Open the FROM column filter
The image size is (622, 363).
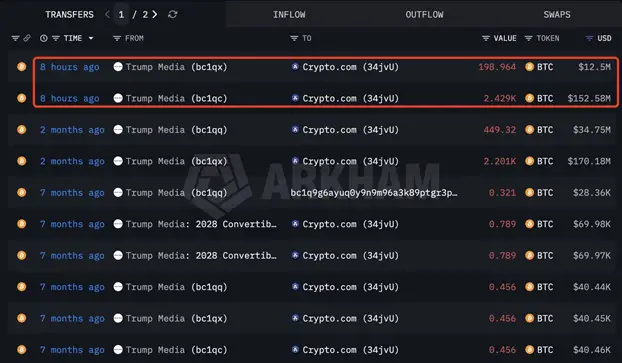117,38
